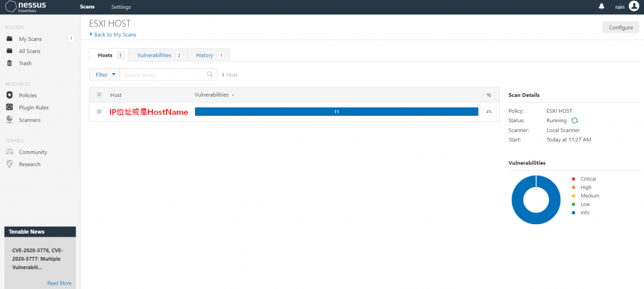Click the Today at 11:27 AM value
This screenshot has height=289, width=644.
pos(569,140)
